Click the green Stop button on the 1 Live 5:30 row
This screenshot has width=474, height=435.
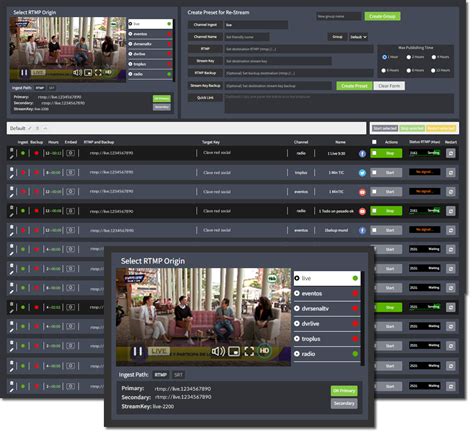386,153
